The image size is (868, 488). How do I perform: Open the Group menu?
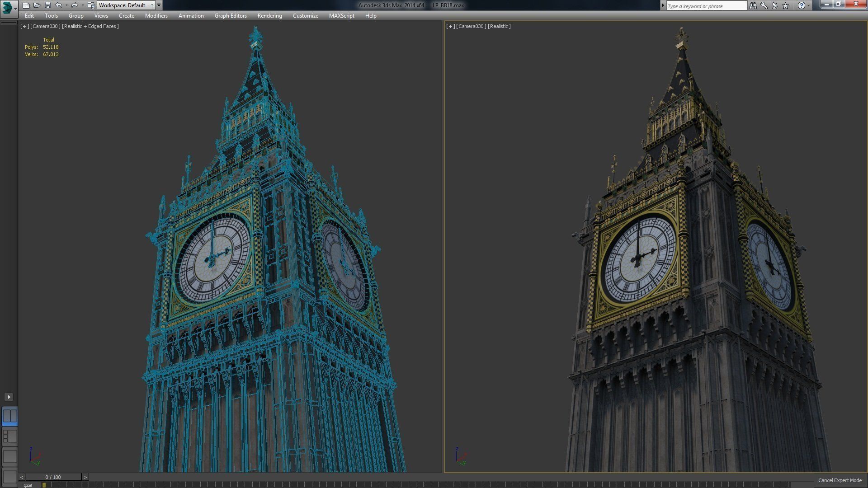(76, 16)
